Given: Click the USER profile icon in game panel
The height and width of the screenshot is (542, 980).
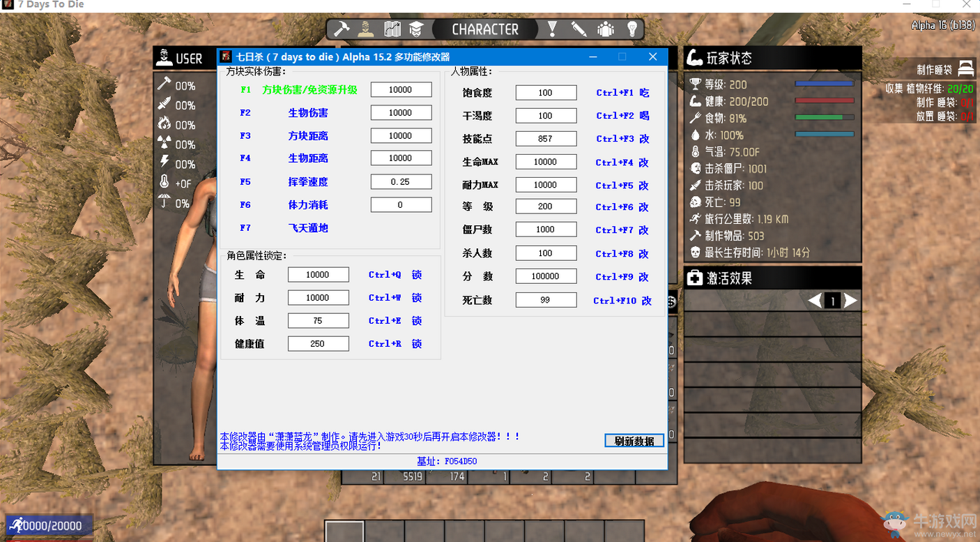Looking at the screenshot, I should pyautogui.click(x=164, y=57).
